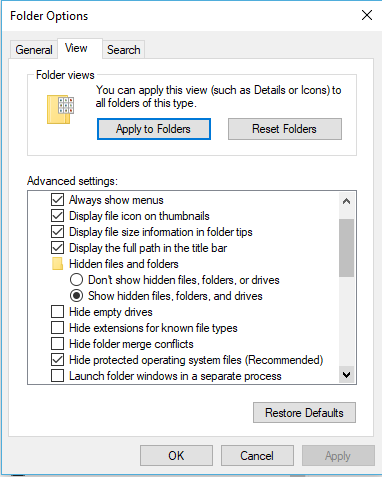Click the Restore Defaults button

pyautogui.click(x=304, y=413)
